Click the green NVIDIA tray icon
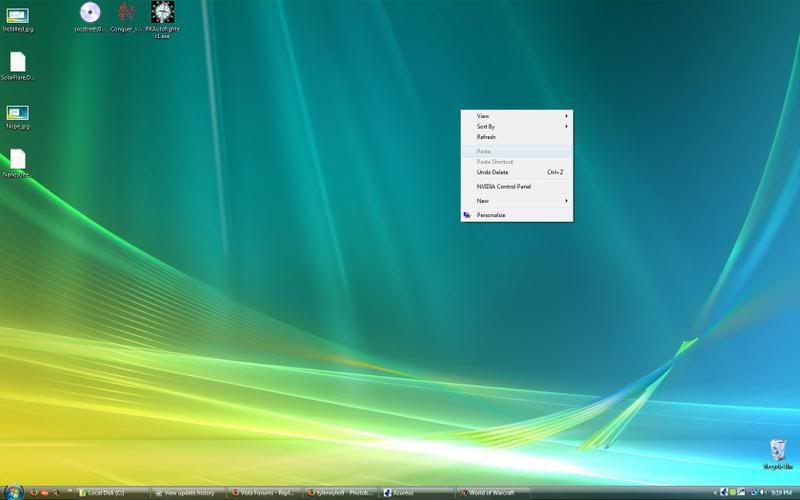 point(733,492)
